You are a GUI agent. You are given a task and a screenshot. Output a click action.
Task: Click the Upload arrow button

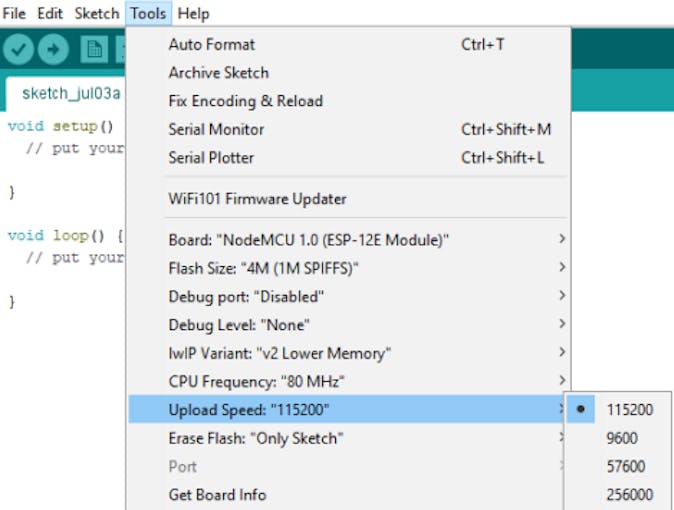(x=52, y=48)
